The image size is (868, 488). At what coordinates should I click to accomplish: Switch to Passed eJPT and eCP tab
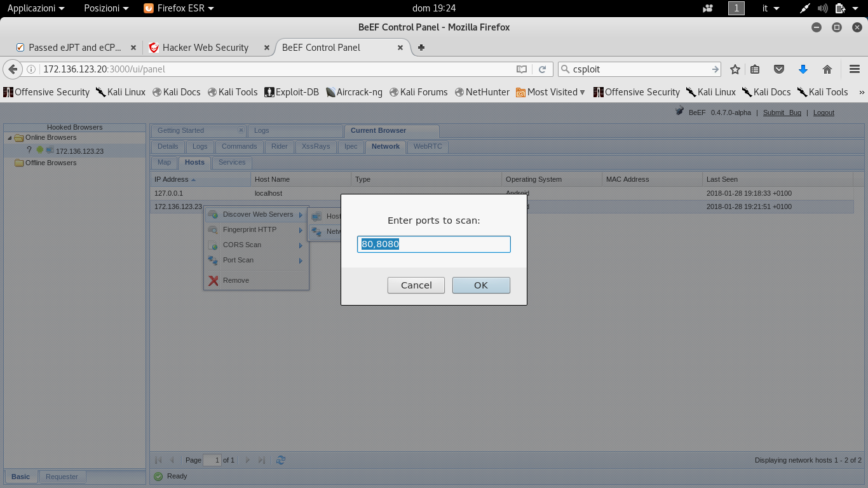tap(75, 48)
